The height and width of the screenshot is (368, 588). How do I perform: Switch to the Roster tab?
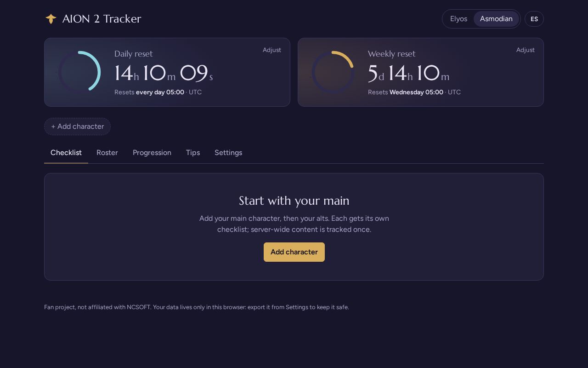tap(107, 153)
